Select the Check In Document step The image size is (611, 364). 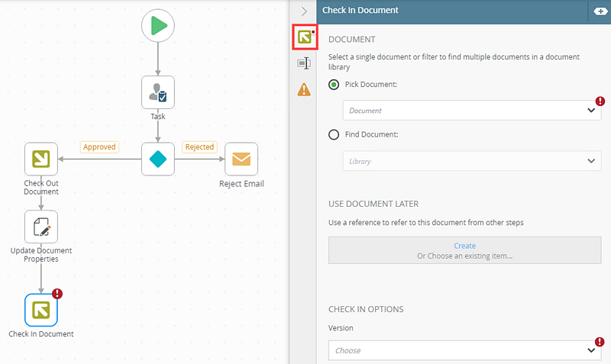[41, 310]
